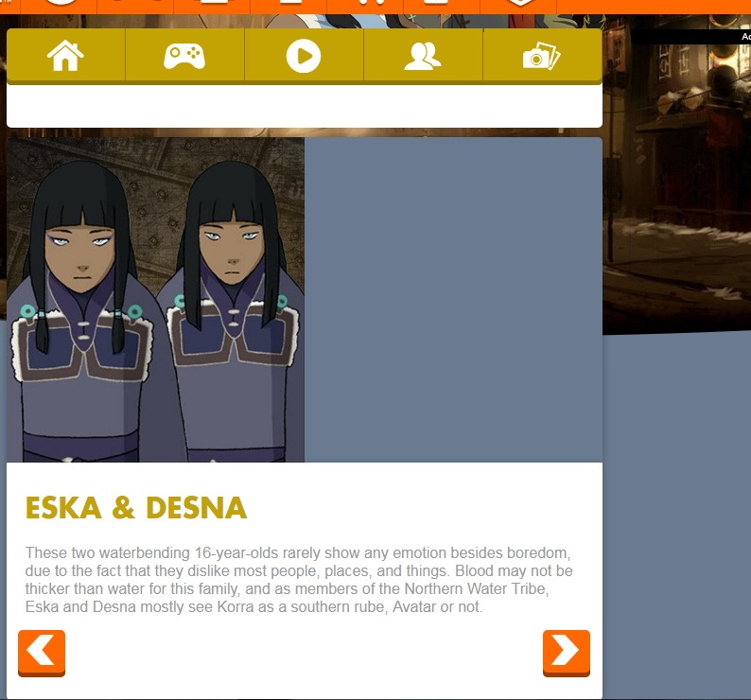Click the character description paragraph
Screen dimensions: 751x700
pyautogui.click(x=299, y=580)
